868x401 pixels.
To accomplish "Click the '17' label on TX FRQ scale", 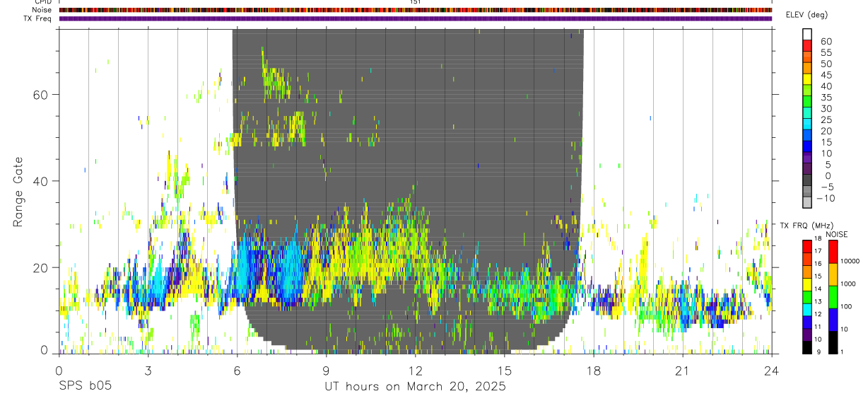I will point(818,251).
